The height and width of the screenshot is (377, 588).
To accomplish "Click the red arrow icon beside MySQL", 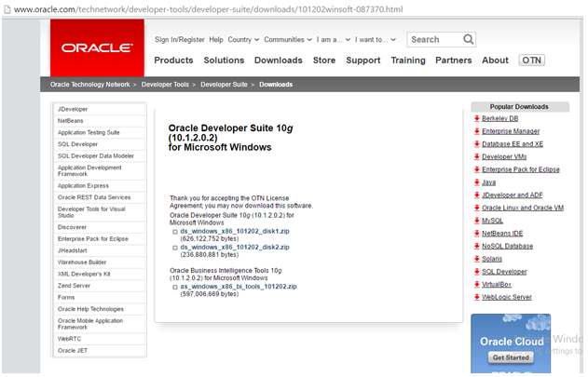I will [x=477, y=221].
